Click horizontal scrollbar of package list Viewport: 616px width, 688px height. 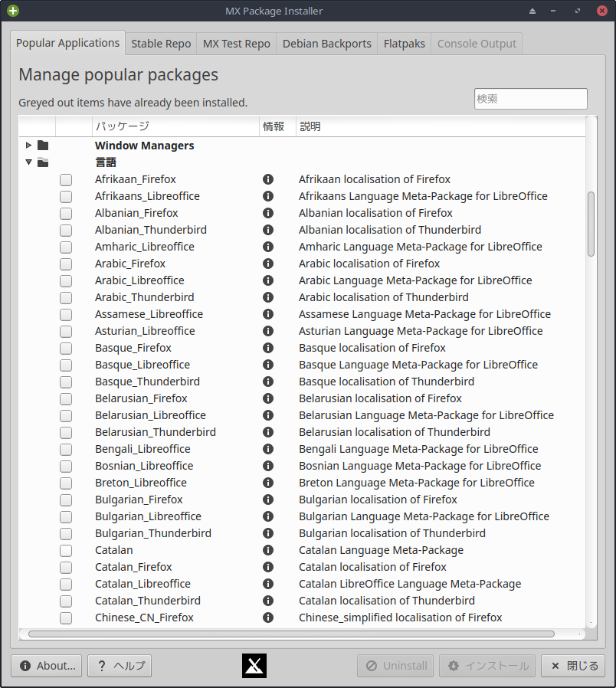[x=291, y=634]
